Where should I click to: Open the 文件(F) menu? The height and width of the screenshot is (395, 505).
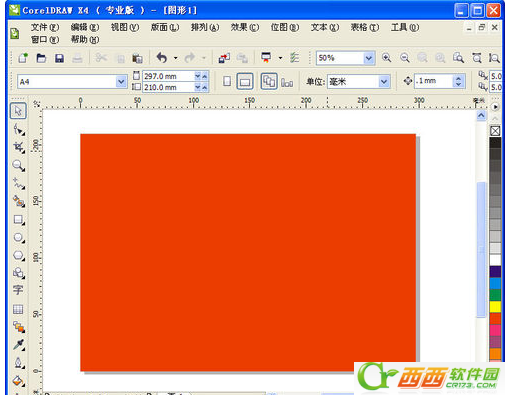coord(45,27)
